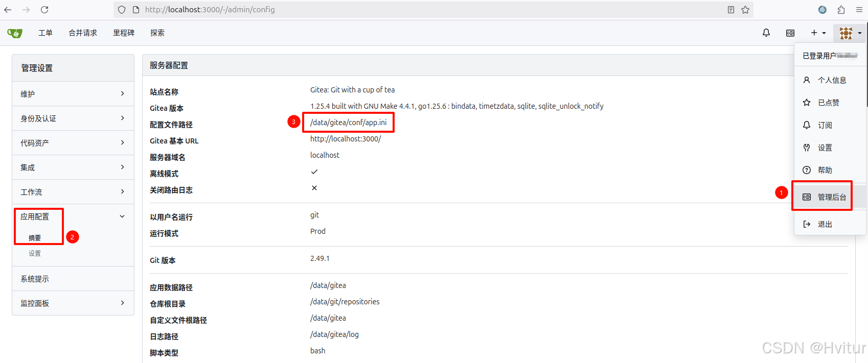Choose 管理后台 from the user menu
Screen dimensions: 868x363
point(830,197)
